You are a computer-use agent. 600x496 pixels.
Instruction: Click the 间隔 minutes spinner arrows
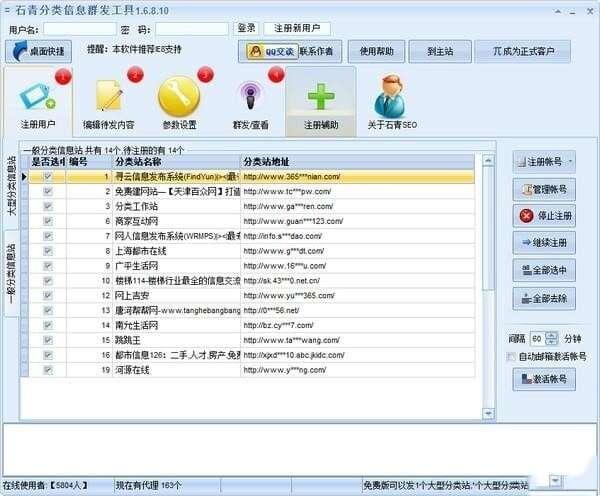point(551,338)
